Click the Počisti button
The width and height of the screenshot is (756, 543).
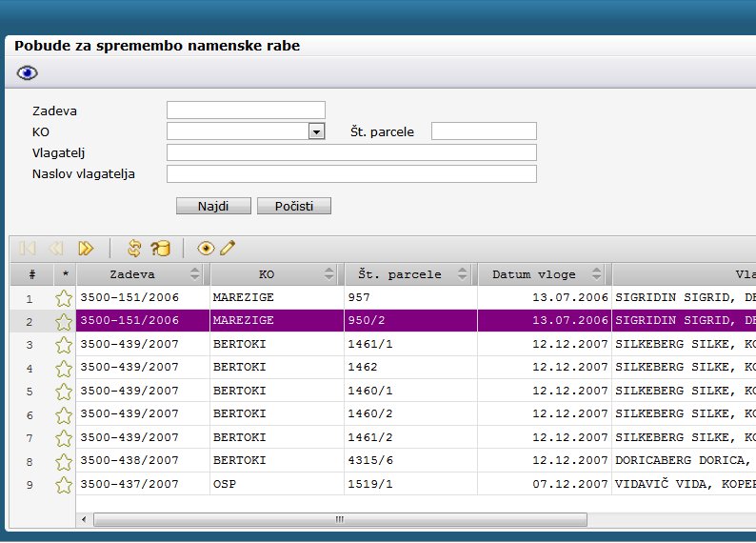[294, 206]
